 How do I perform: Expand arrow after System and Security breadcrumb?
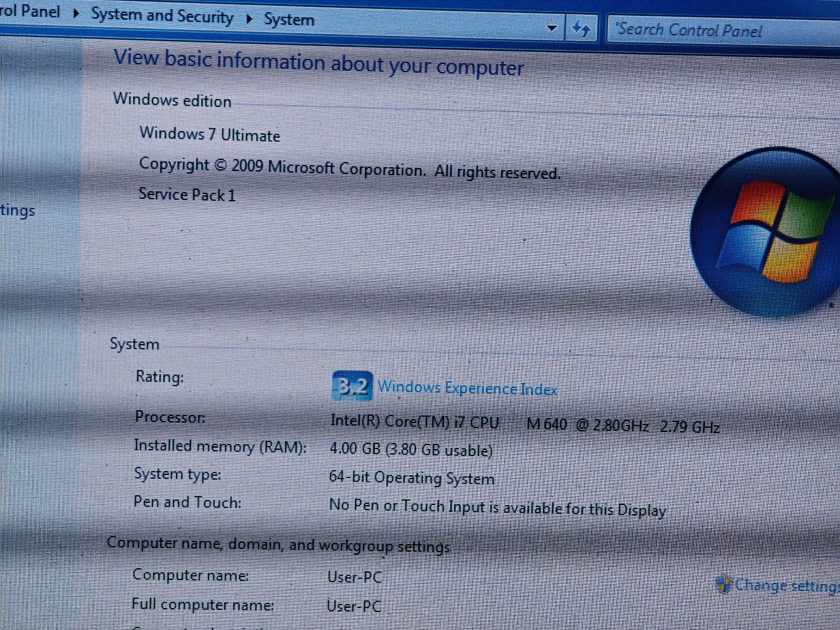pos(249,19)
